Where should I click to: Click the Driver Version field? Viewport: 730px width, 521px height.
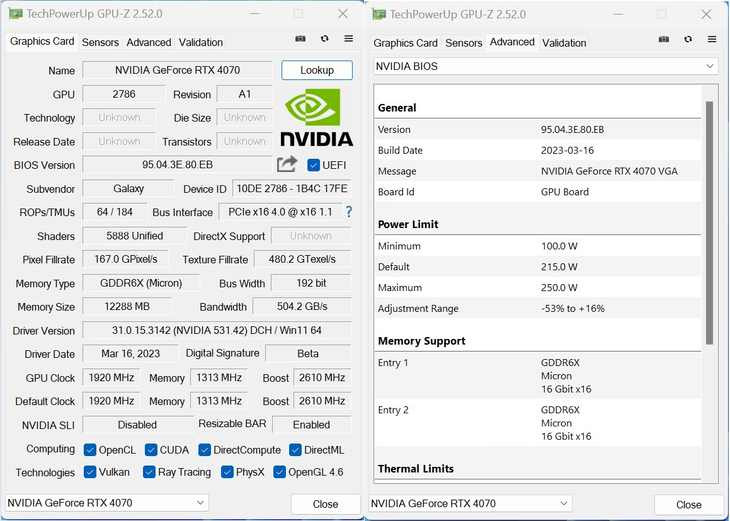tap(217, 330)
